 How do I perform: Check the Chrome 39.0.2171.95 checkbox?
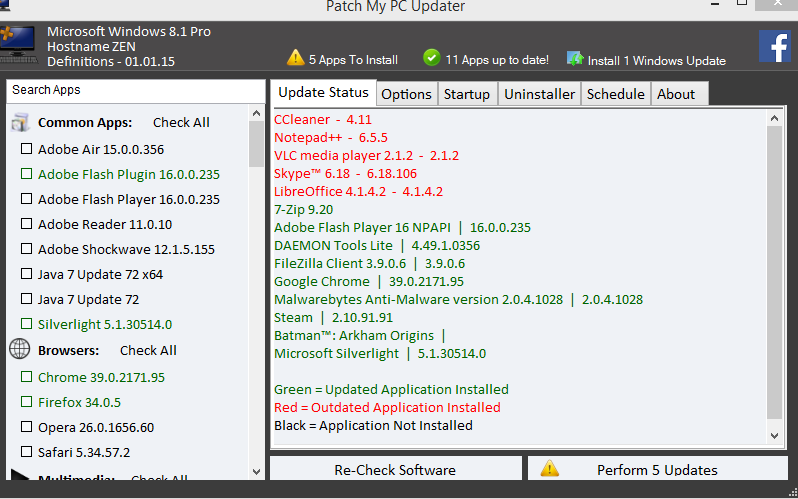pos(26,377)
